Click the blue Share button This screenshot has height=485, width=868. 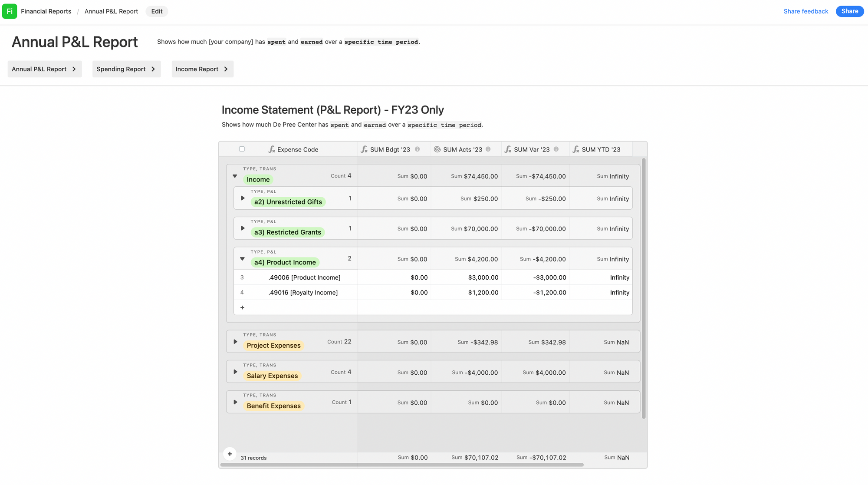coord(849,11)
